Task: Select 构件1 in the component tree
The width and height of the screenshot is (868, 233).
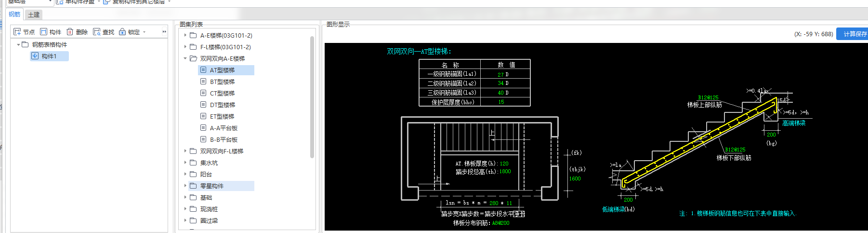Action: click(x=49, y=56)
